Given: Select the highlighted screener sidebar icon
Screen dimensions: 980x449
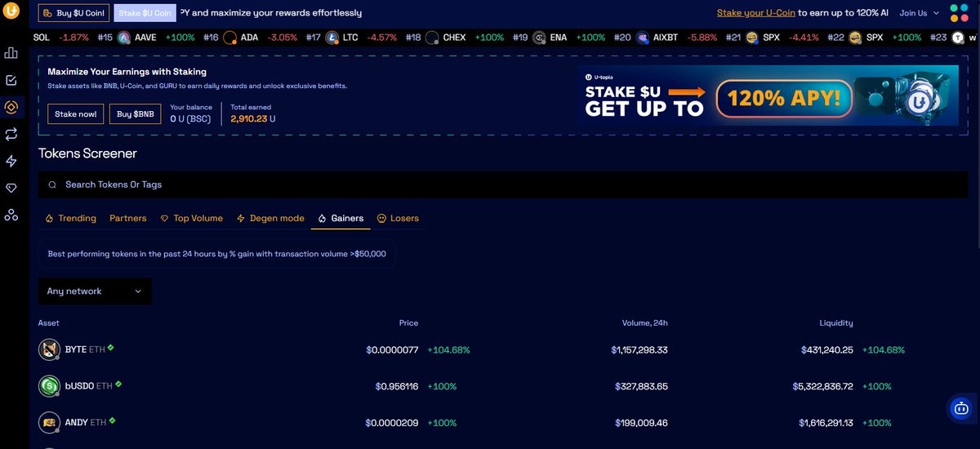Looking at the screenshot, I should click(x=11, y=107).
